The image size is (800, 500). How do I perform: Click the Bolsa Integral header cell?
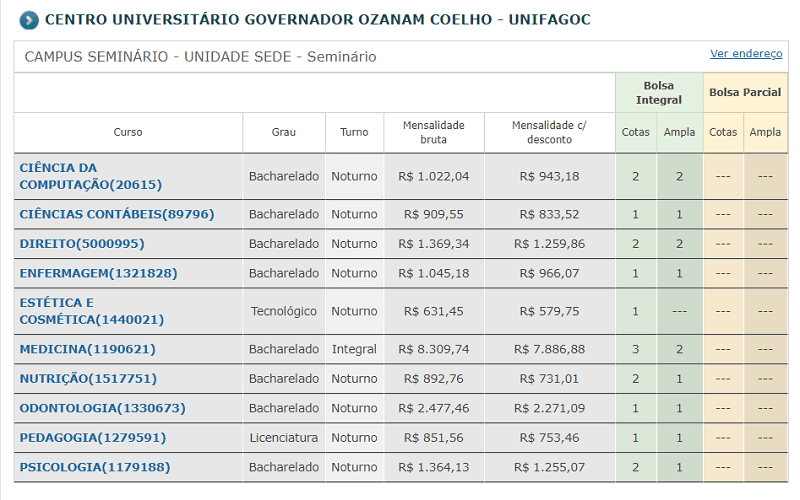[659, 93]
